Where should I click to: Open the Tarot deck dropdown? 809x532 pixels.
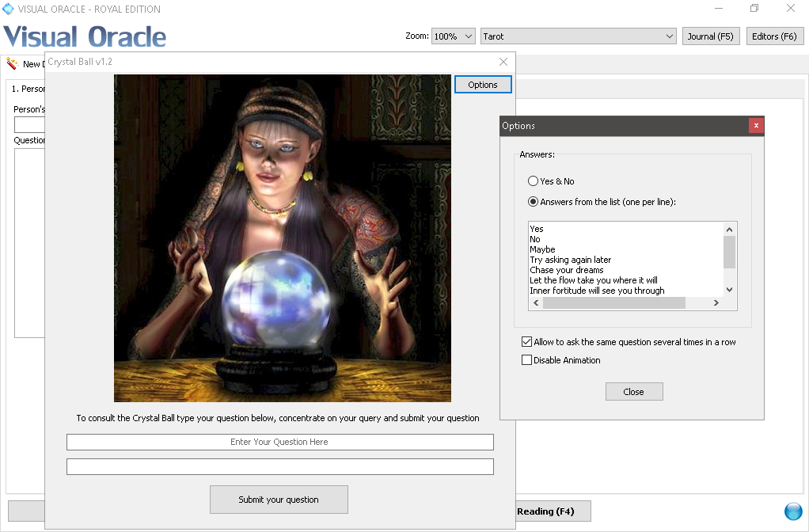[578, 36]
